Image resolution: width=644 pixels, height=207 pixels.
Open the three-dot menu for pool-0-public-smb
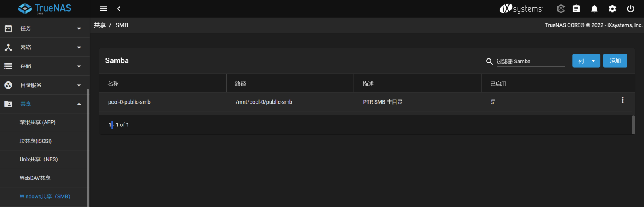pyautogui.click(x=623, y=100)
